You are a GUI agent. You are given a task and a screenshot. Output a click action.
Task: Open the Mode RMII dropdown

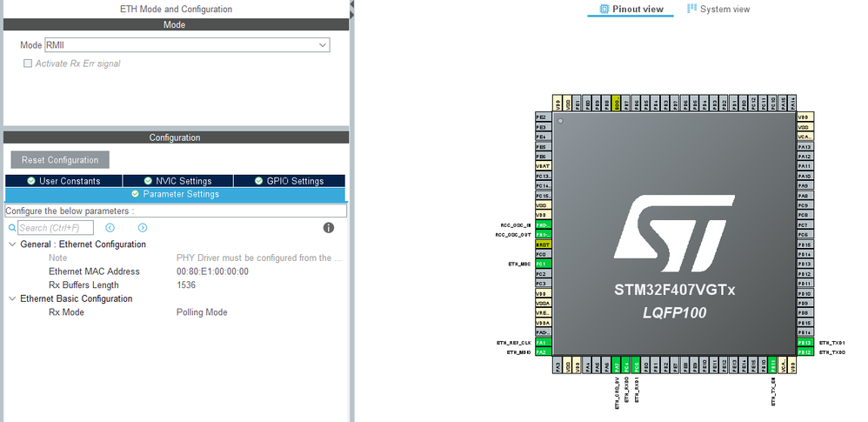tap(187, 45)
